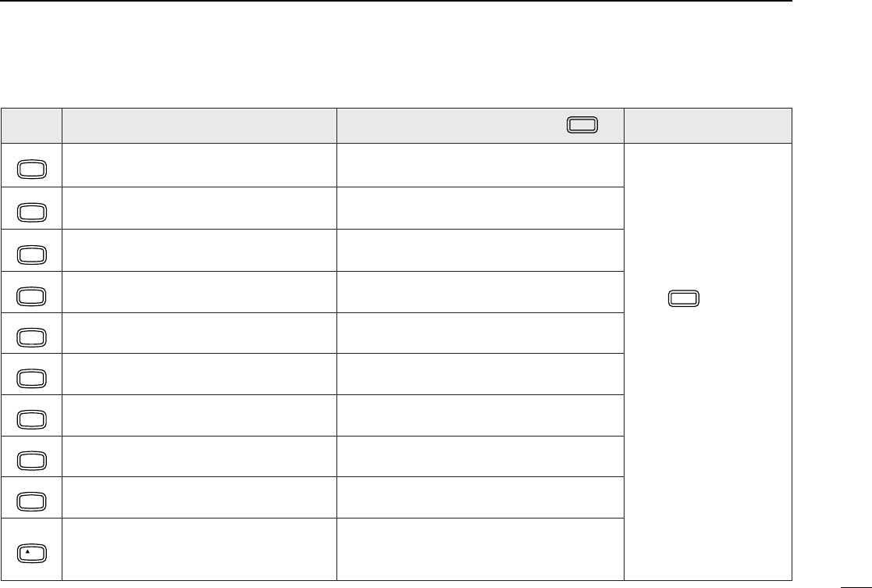Image resolution: width=872 pixels, height=588 pixels.
Task: Select the lone key icon in the rightmost column
Action: click(684, 299)
